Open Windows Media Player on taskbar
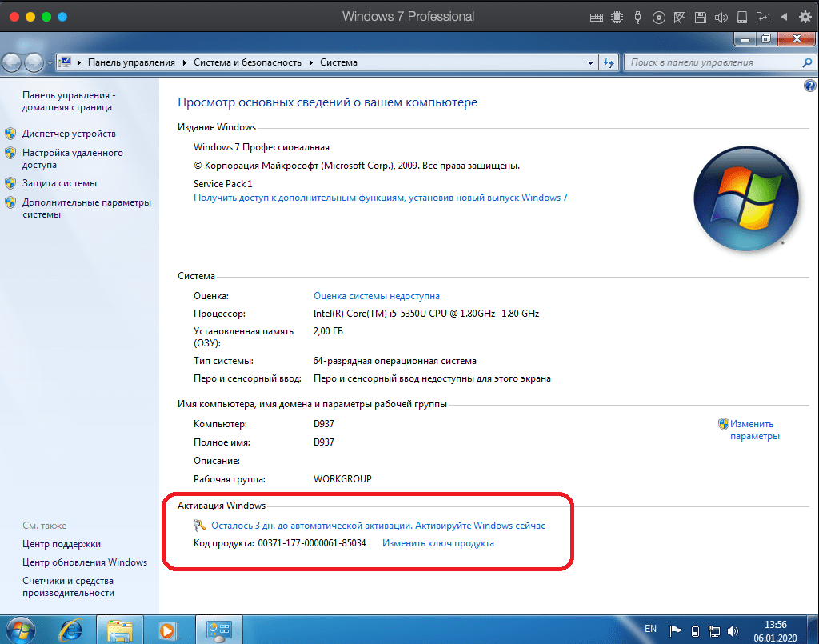Image resolution: width=819 pixels, height=644 pixels. [x=167, y=630]
